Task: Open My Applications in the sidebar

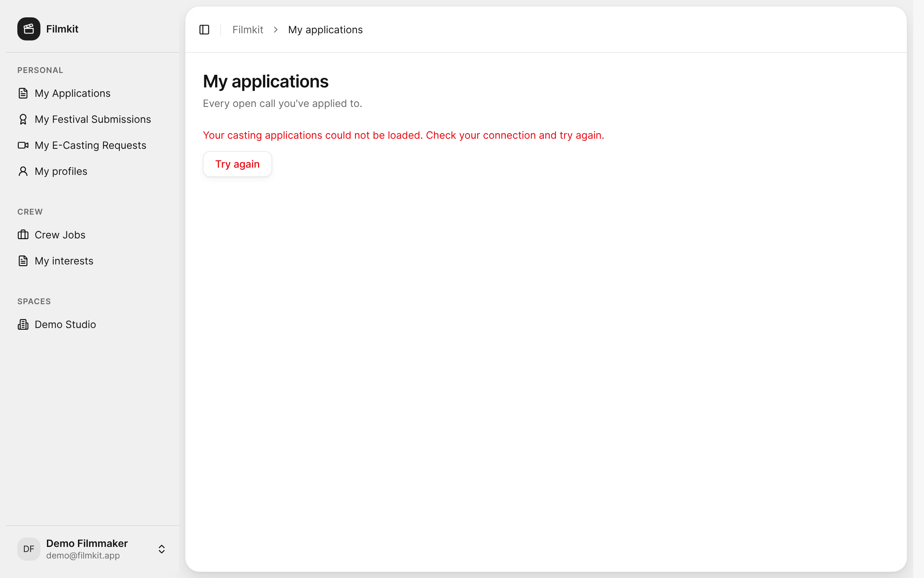Action: tap(92, 93)
